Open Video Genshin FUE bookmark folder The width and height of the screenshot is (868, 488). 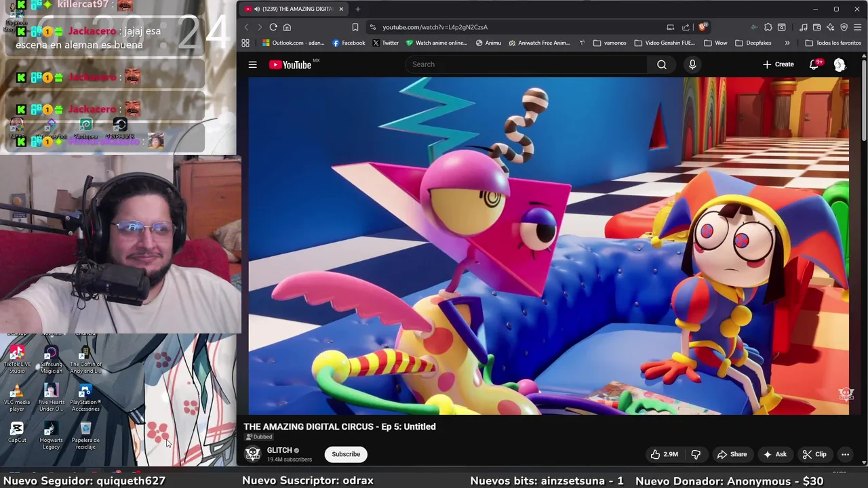665,43
